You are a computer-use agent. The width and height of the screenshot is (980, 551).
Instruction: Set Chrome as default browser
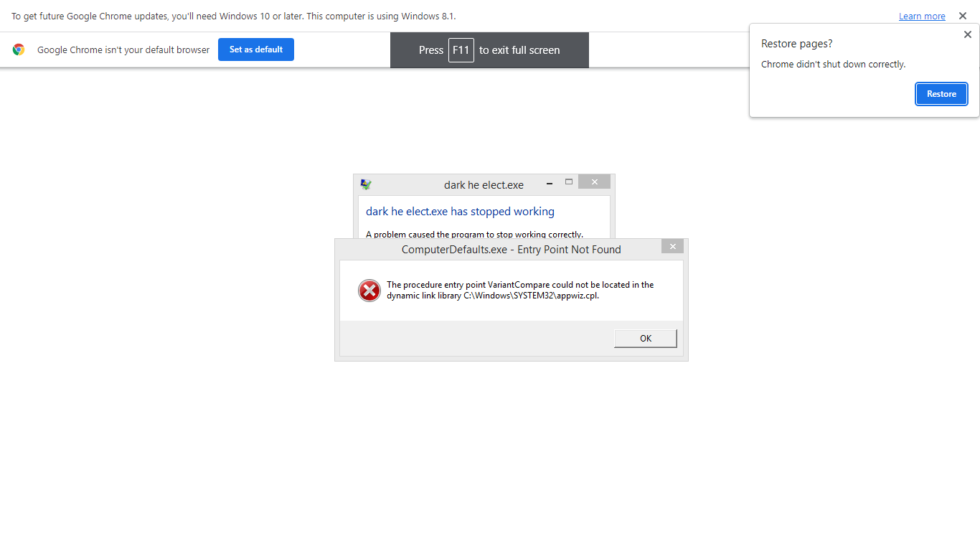point(256,50)
